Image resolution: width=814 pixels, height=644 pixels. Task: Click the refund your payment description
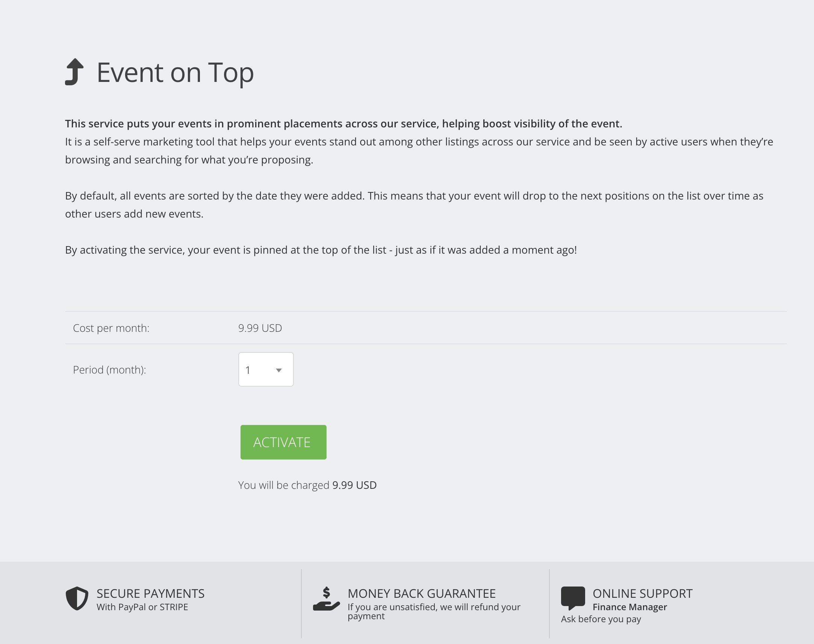tap(434, 612)
